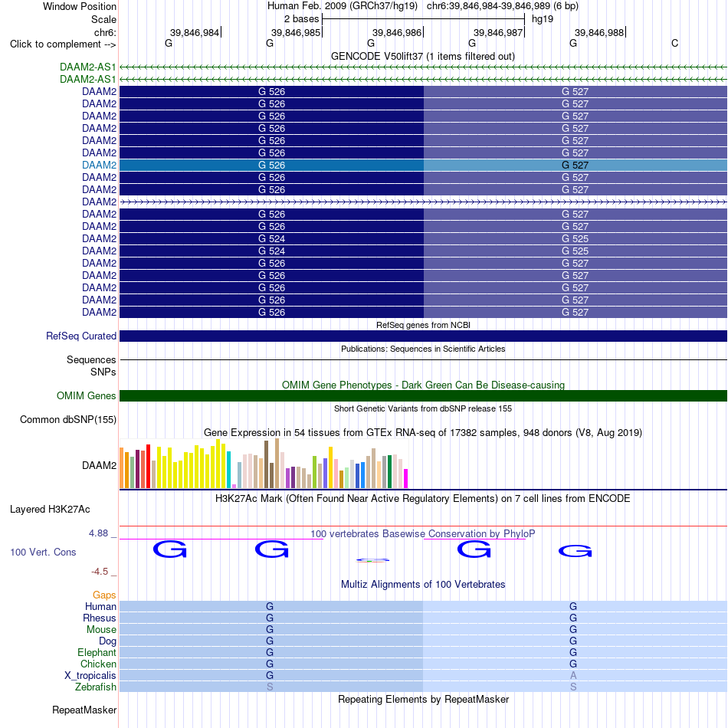Open the H3K27Ac Mark track title
728x728 pixels.
point(423,499)
